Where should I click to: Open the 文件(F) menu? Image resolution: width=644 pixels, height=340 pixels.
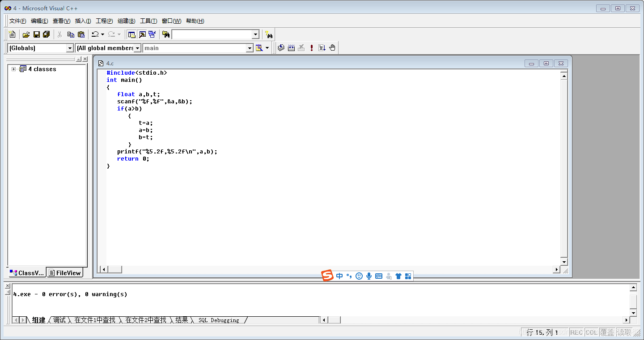pyautogui.click(x=18, y=21)
